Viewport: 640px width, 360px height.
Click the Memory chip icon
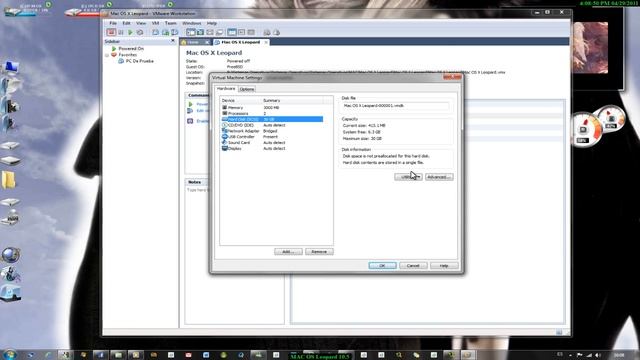pyautogui.click(x=224, y=107)
